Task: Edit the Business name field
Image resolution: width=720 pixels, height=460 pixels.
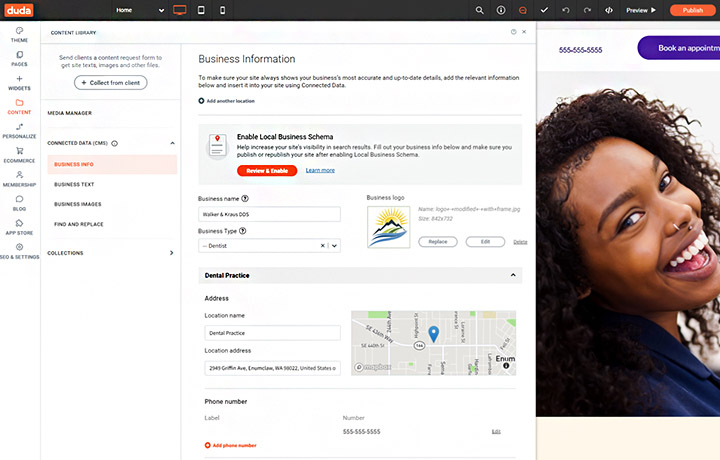Action: click(270, 214)
